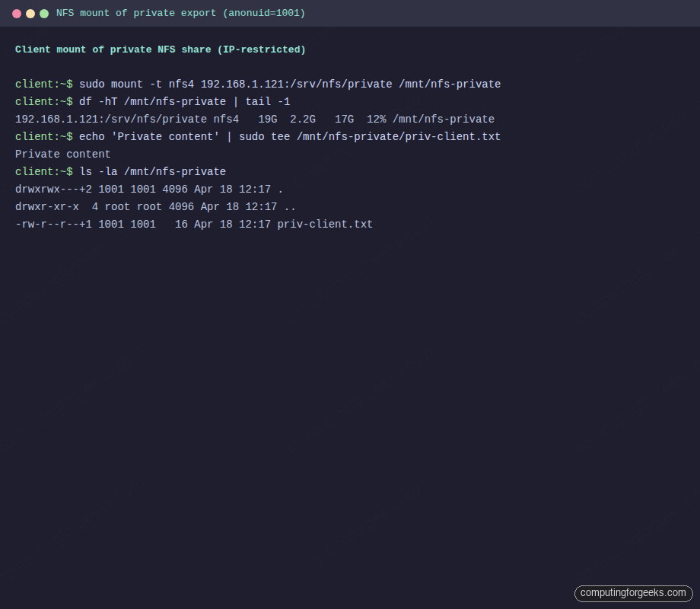This screenshot has width=700, height=609.
Task: Select the ls -la command
Action: tap(97, 171)
